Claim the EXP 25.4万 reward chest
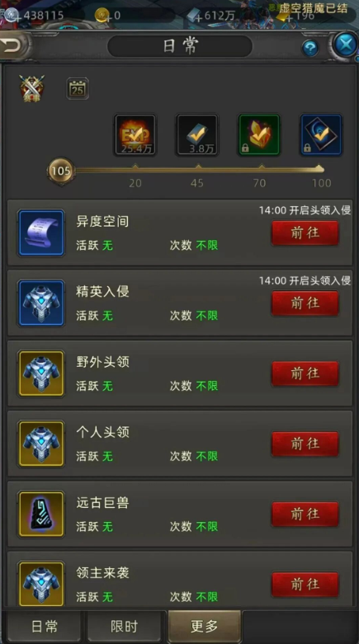The height and width of the screenshot is (644, 359). pos(135,135)
